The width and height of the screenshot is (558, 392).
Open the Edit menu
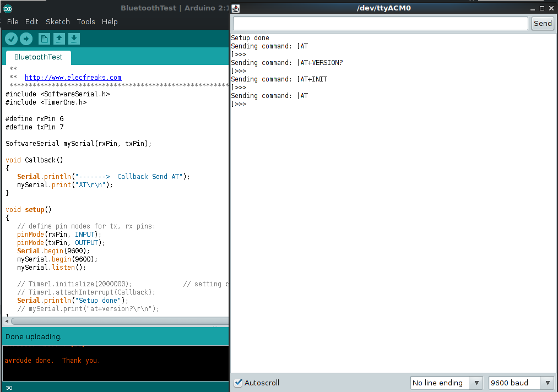coord(31,21)
